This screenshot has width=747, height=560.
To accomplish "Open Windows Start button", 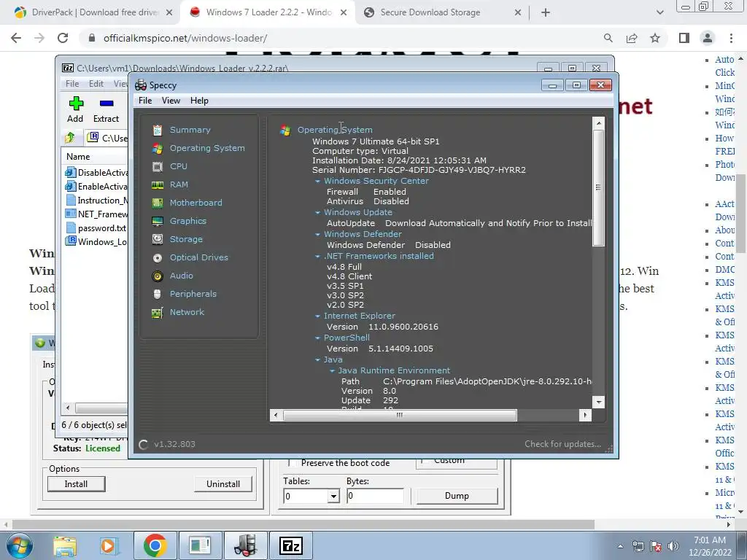I will pos(20,545).
